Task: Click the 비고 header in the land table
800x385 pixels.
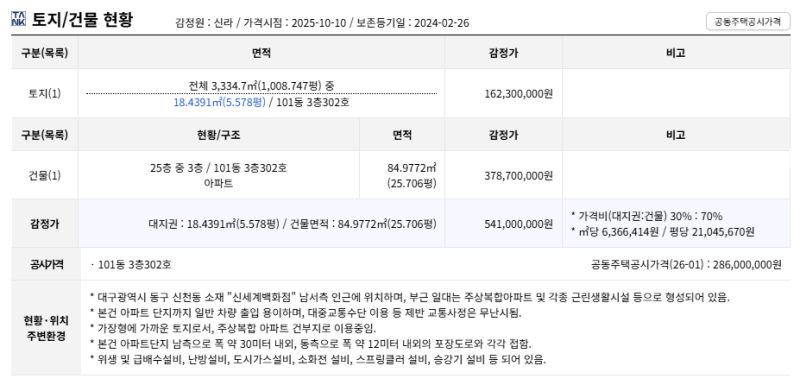Action: 676,53
